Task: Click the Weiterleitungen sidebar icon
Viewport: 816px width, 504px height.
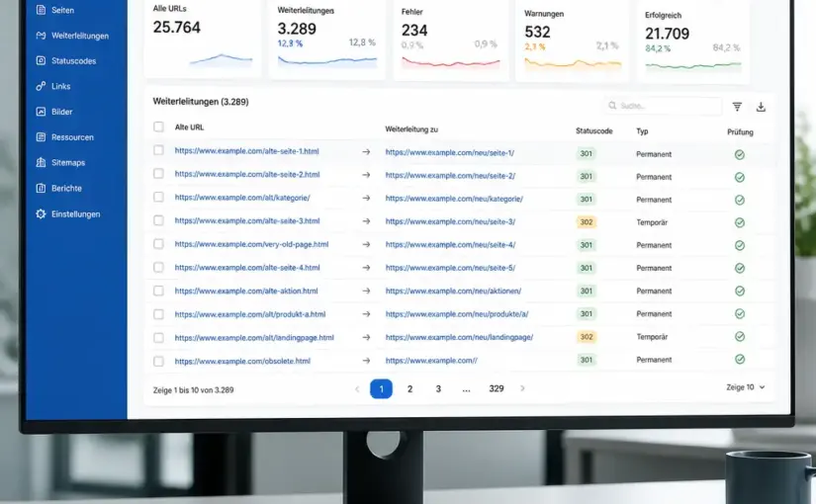Action: 41,36
